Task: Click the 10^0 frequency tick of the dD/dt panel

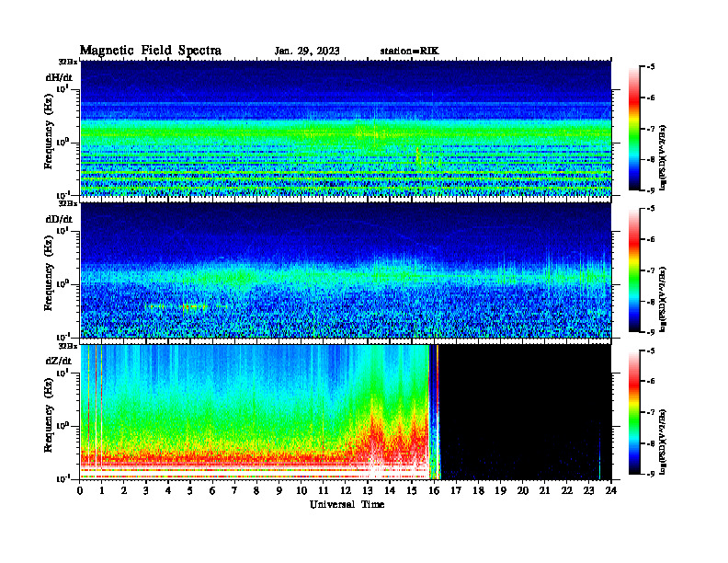Action: pos(63,284)
